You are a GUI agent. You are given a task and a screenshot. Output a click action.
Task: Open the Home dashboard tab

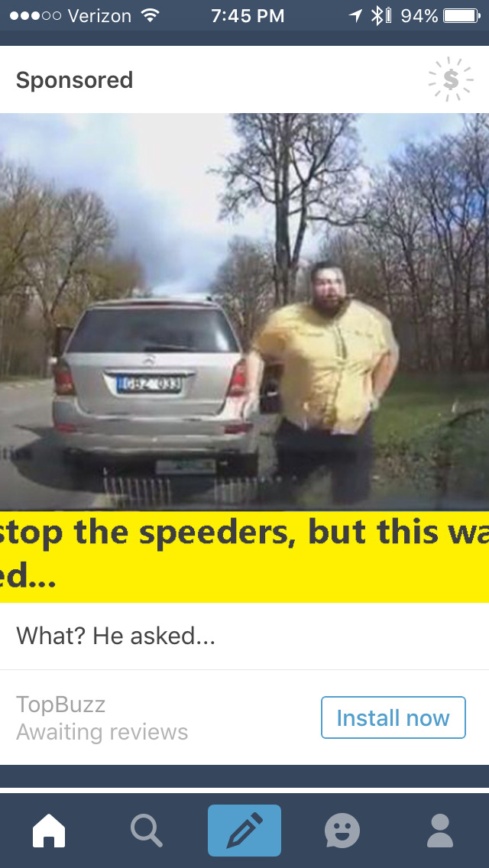49,831
